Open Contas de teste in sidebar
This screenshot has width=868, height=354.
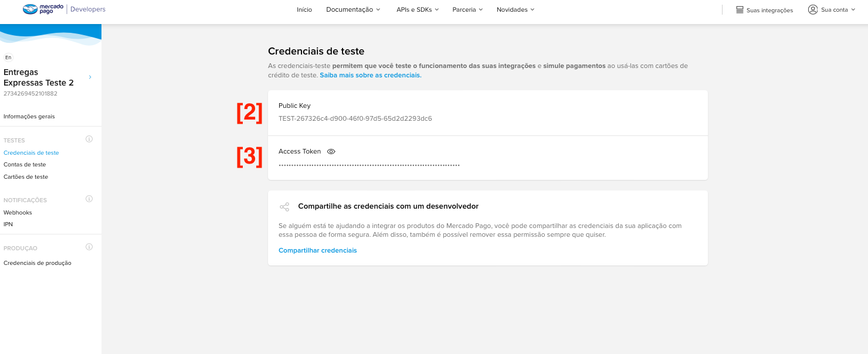25,165
